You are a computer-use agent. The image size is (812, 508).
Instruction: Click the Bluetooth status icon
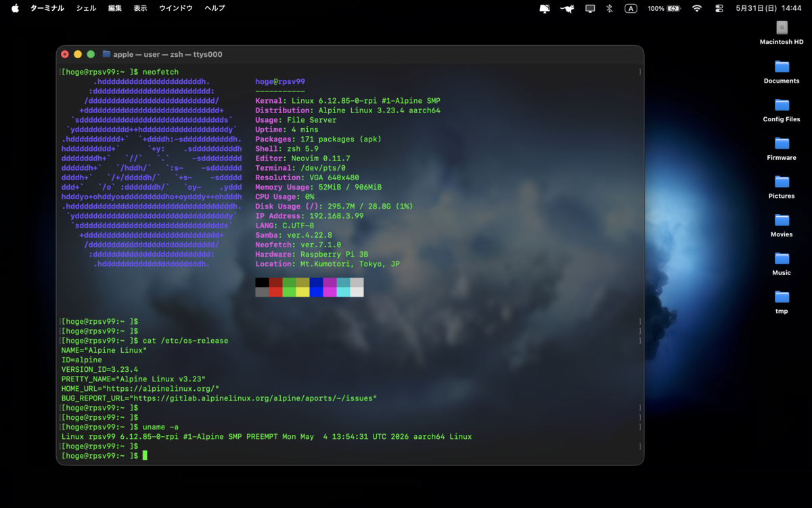point(609,8)
